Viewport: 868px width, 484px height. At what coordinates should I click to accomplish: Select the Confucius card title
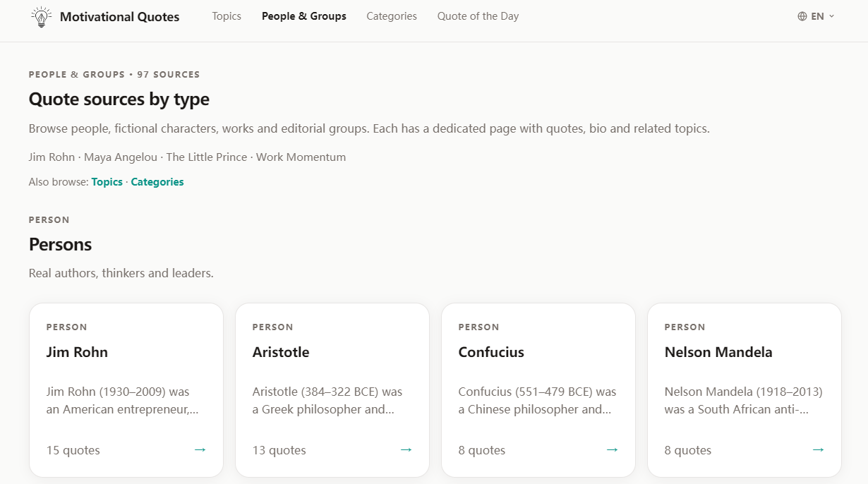click(x=491, y=352)
